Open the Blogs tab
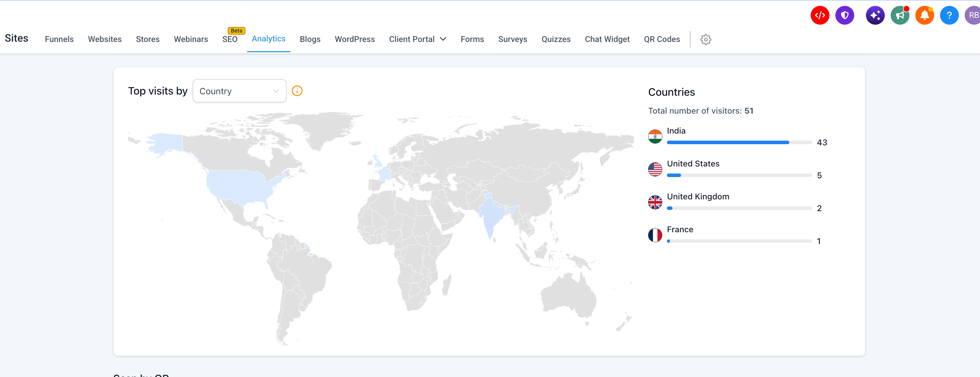 [x=310, y=39]
